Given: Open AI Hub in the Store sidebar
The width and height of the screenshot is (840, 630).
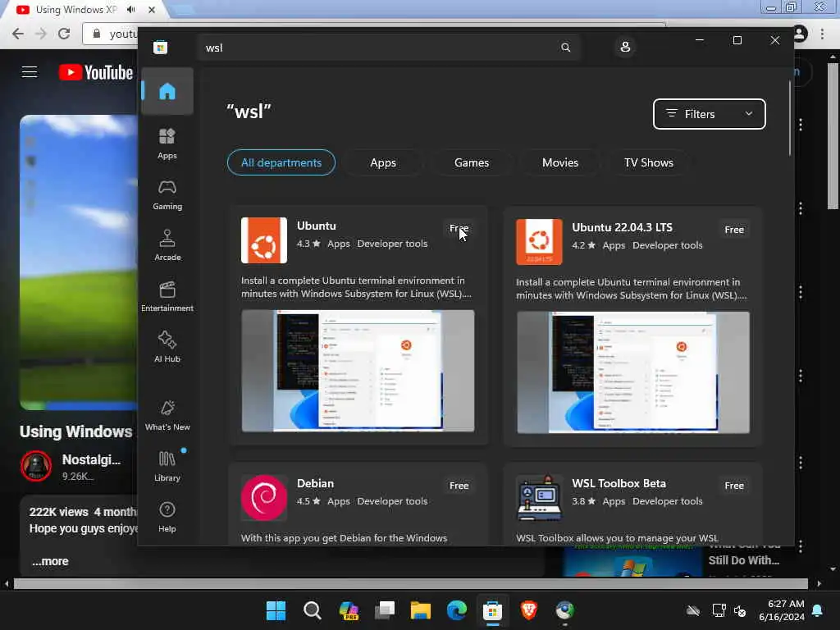Looking at the screenshot, I should coord(167,347).
